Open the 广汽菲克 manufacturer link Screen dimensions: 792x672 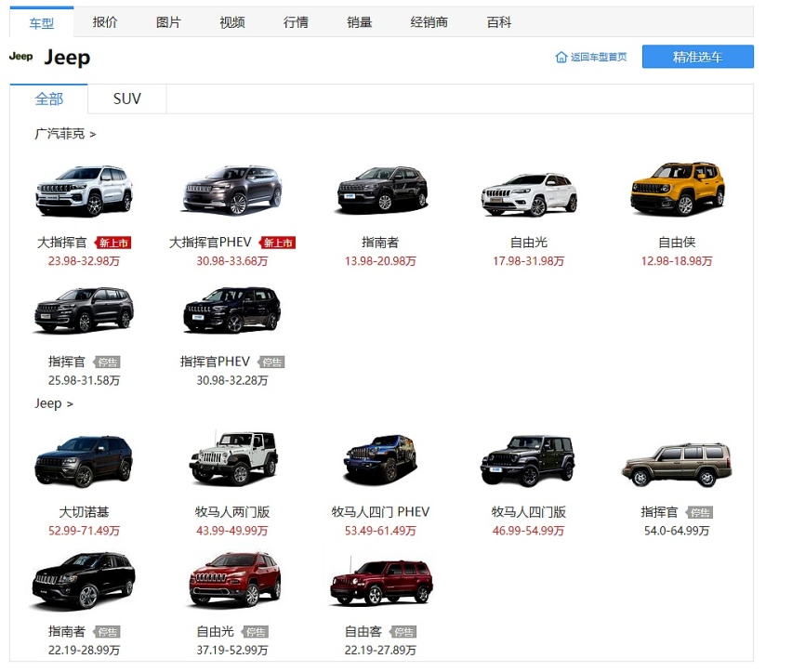pyautogui.click(x=65, y=134)
